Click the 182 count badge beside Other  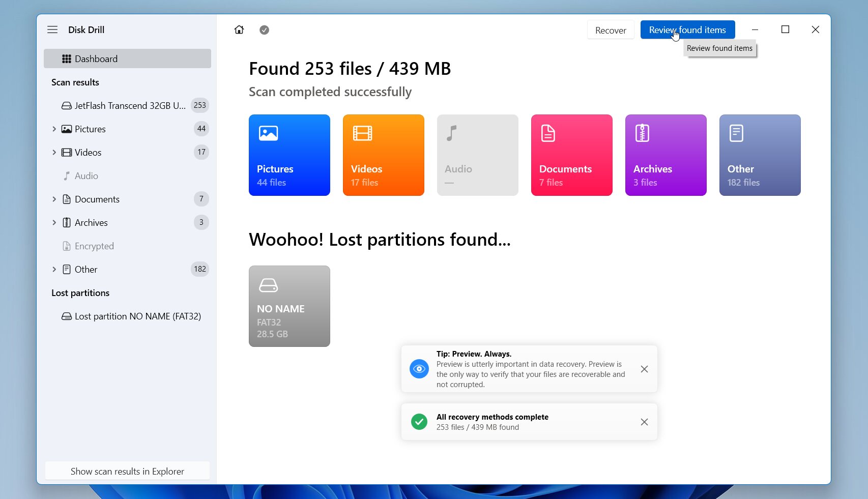point(200,269)
